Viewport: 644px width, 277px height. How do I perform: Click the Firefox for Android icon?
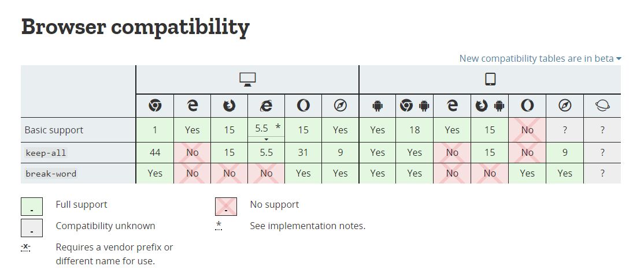[x=490, y=106]
